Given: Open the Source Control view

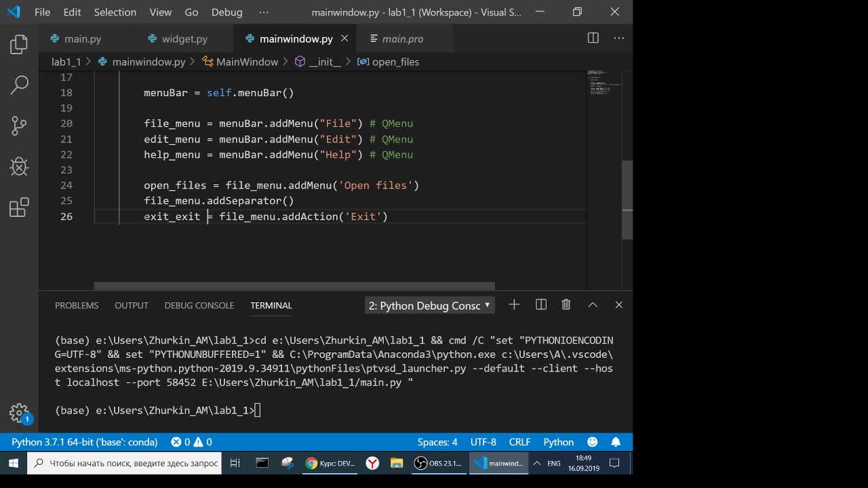Looking at the screenshot, I should pyautogui.click(x=19, y=125).
